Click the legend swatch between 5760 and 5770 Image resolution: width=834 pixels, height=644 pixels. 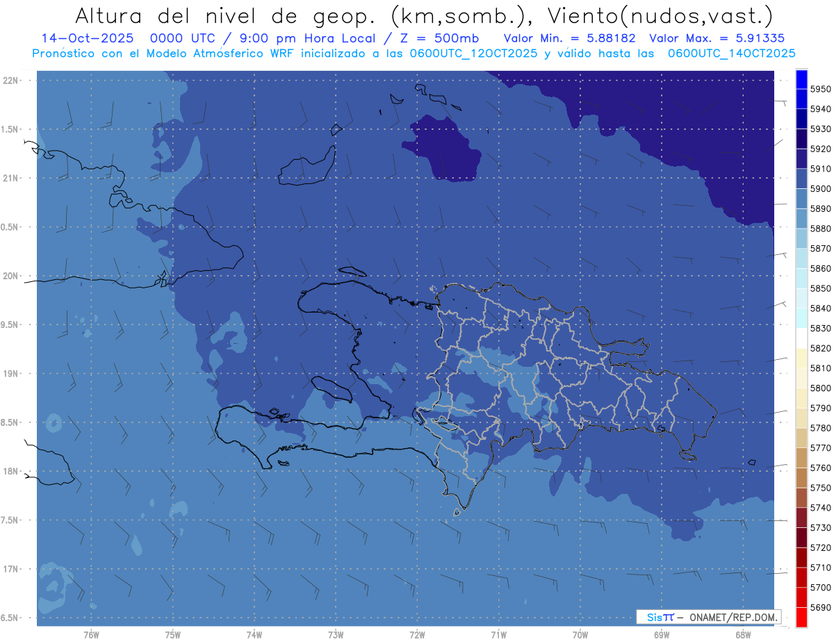click(x=801, y=458)
